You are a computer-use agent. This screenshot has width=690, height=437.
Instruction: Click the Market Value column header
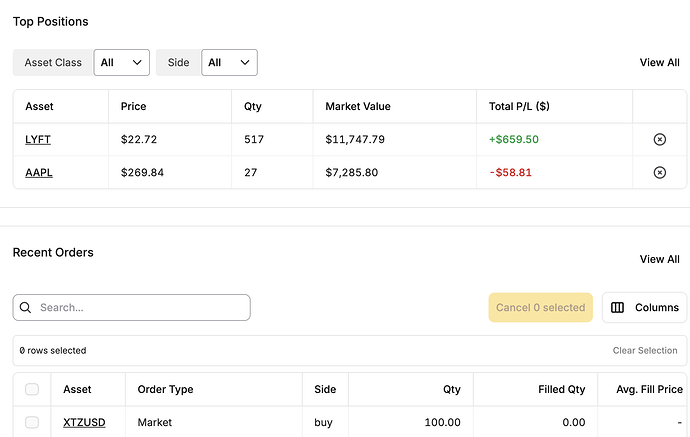click(x=358, y=107)
